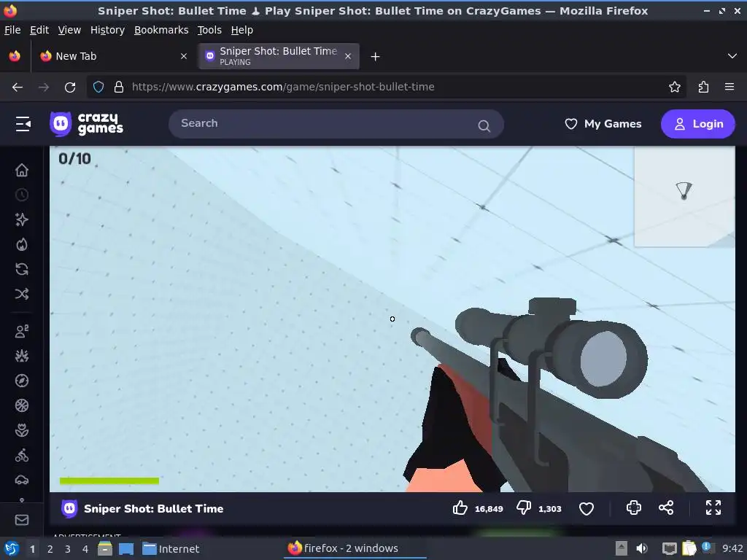This screenshot has height=560, width=747.
Task: Open the car games category icon
Action: (22, 480)
